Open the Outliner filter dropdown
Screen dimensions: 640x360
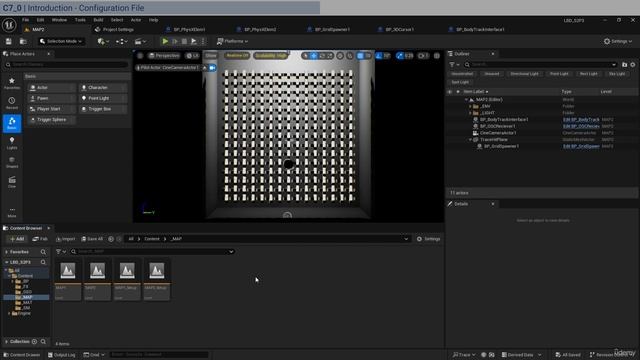pos(454,64)
